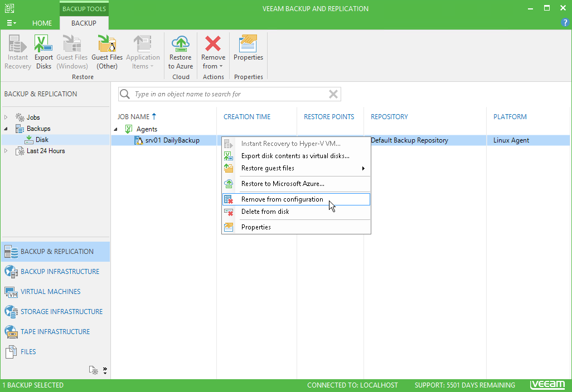Collapse the Backups tree node
This screenshot has height=392, width=572.
pos(6,129)
